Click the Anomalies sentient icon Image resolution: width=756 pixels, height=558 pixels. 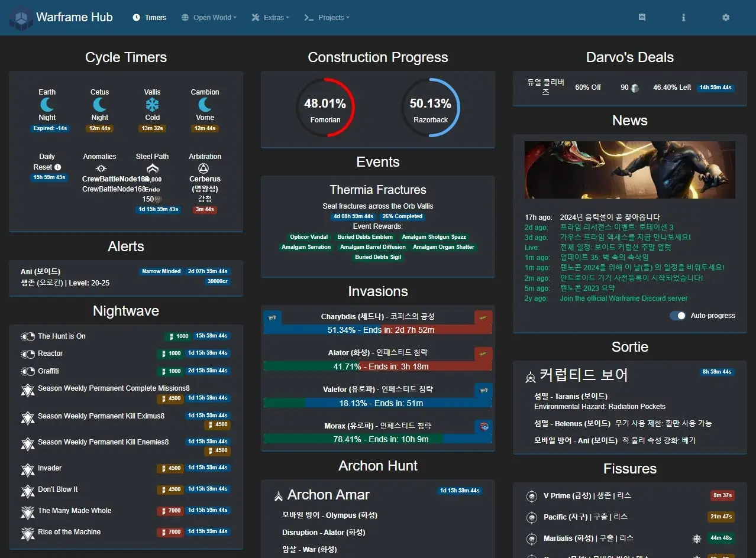pyautogui.click(x=101, y=168)
